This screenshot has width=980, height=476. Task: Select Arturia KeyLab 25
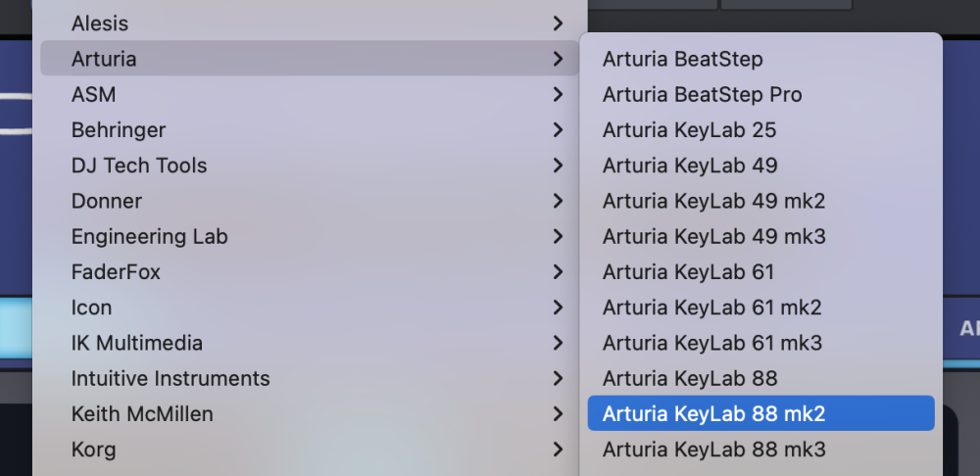689,129
